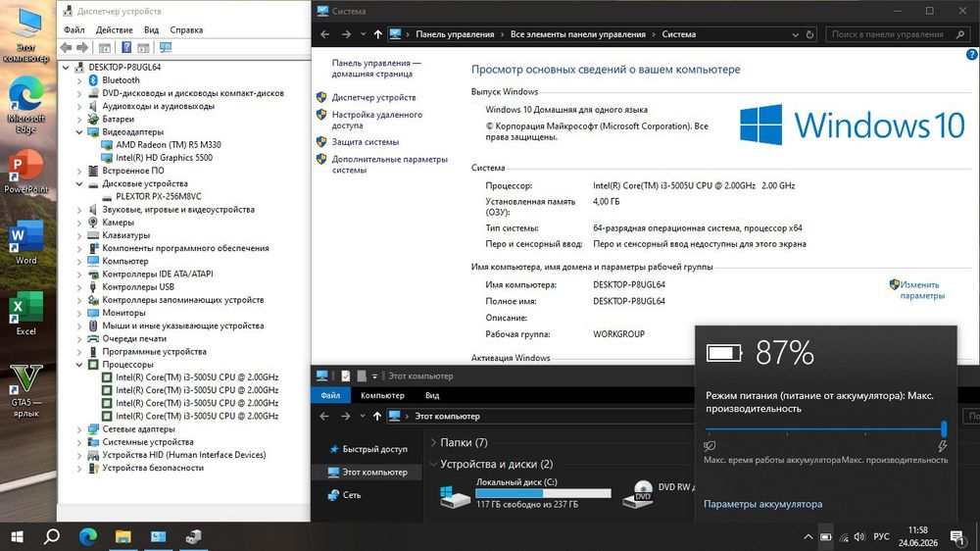Viewport: 980px width, 551px height.
Task: Click the volume speaker icon in tray
Action: click(860, 537)
